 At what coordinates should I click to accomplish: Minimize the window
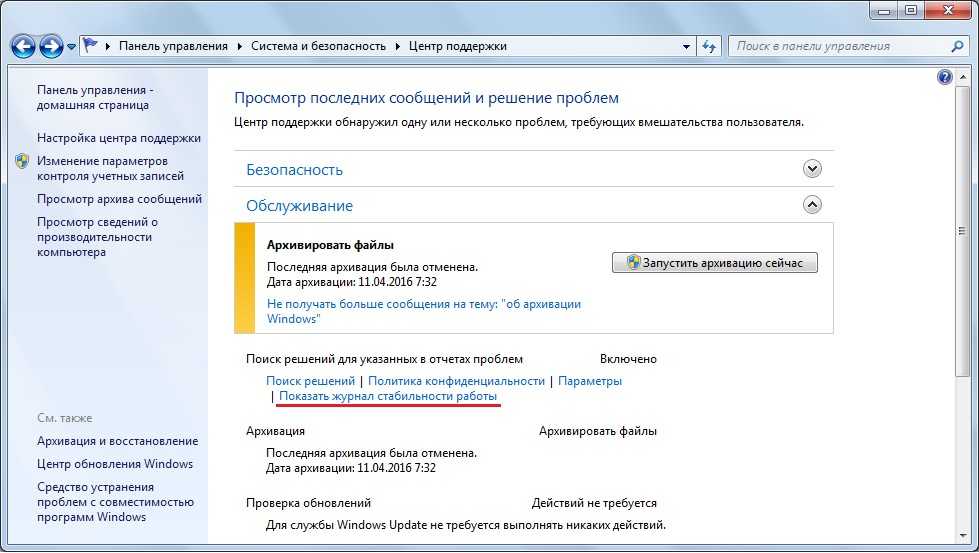pyautogui.click(x=885, y=9)
